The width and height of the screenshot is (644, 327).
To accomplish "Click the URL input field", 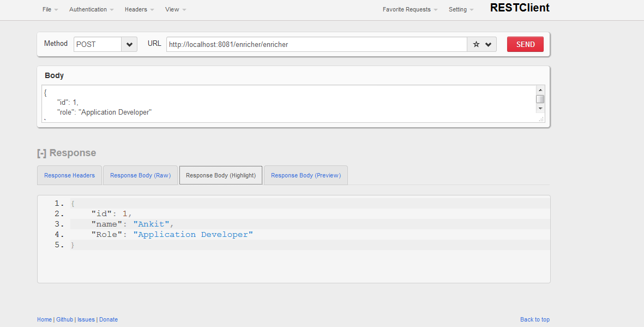I will [317, 44].
